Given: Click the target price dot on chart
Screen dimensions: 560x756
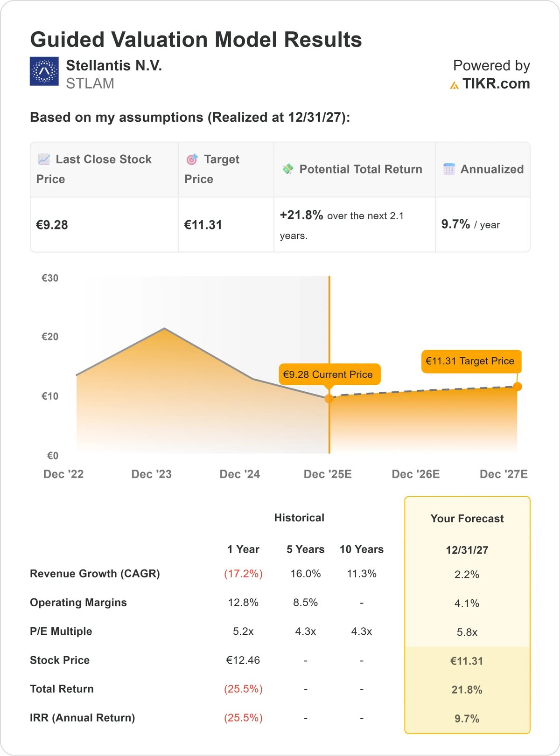Looking at the screenshot, I should [x=517, y=387].
